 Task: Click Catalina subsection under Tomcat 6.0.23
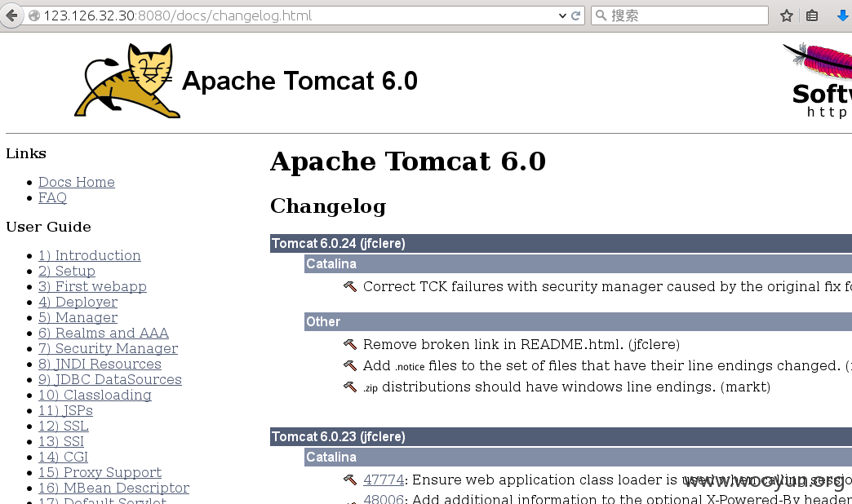tap(578, 458)
